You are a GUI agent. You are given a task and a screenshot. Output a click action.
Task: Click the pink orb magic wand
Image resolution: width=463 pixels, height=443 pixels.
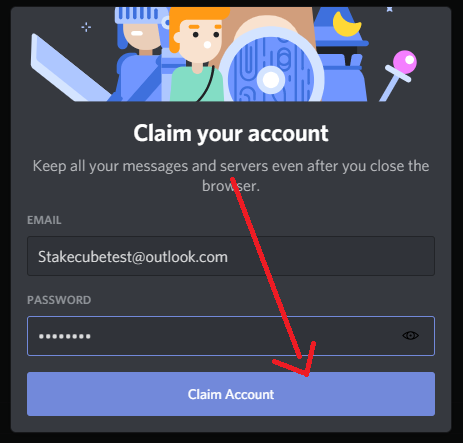[399, 75]
